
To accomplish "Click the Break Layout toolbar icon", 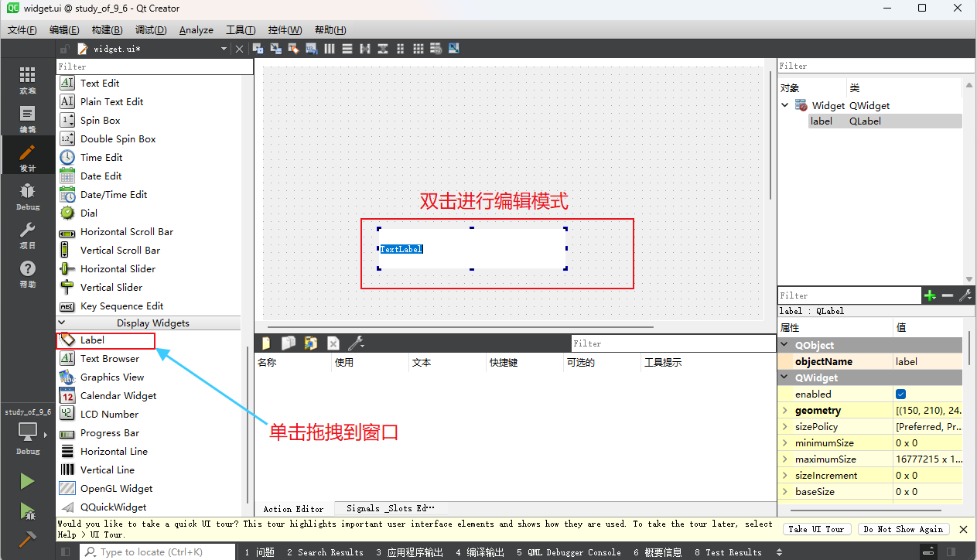I will [x=436, y=49].
